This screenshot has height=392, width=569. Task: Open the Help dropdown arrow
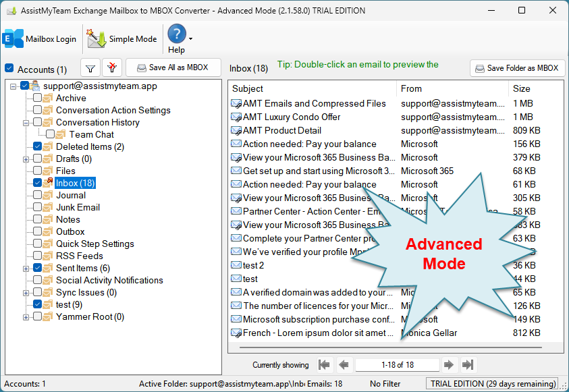(x=191, y=39)
